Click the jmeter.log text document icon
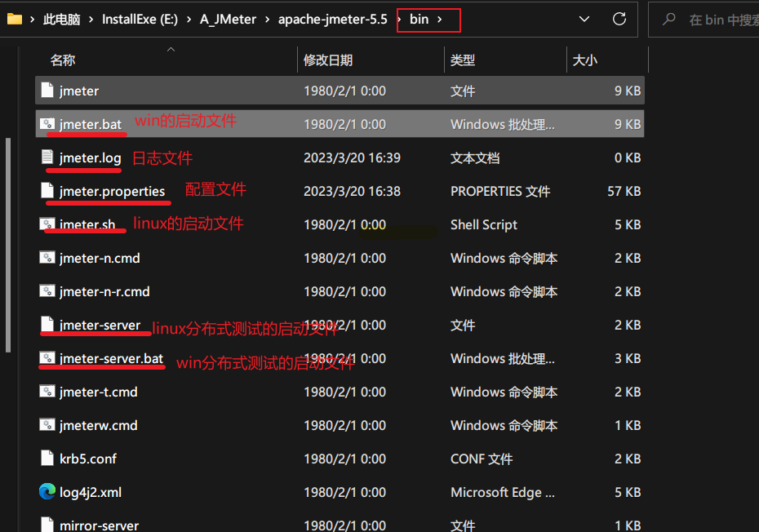The width and height of the screenshot is (759, 532). tap(47, 157)
